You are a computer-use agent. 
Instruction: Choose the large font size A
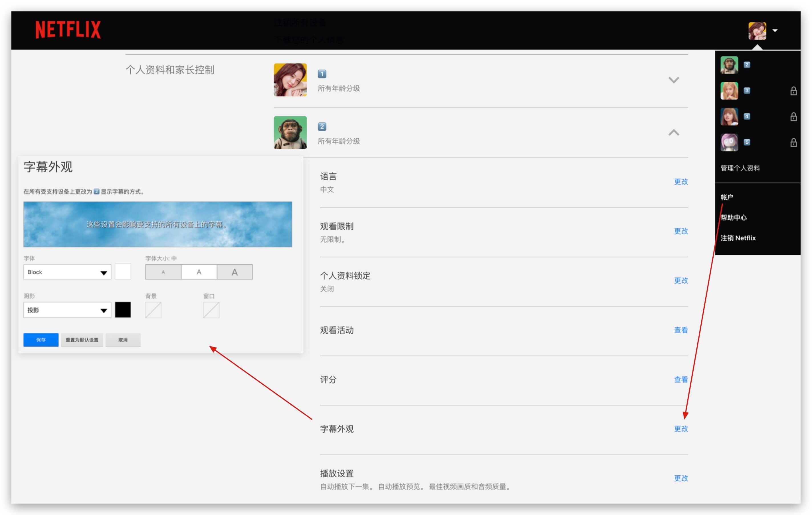(x=235, y=272)
